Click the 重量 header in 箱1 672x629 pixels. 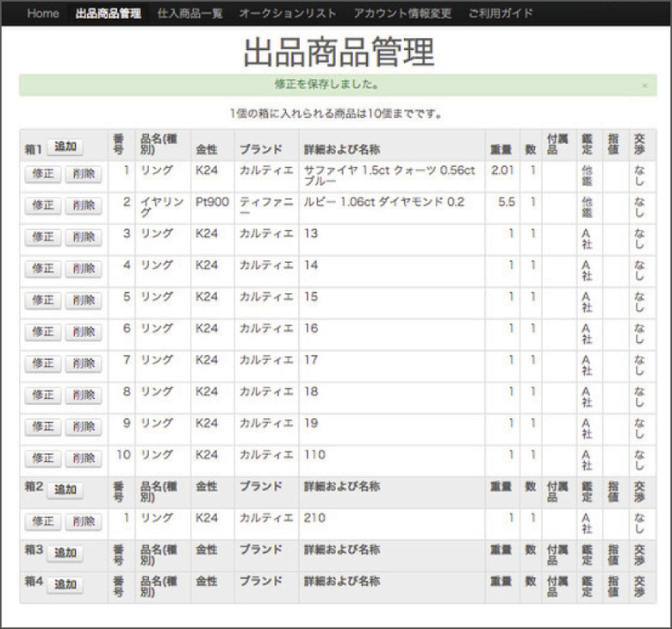click(x=501, y=150)
